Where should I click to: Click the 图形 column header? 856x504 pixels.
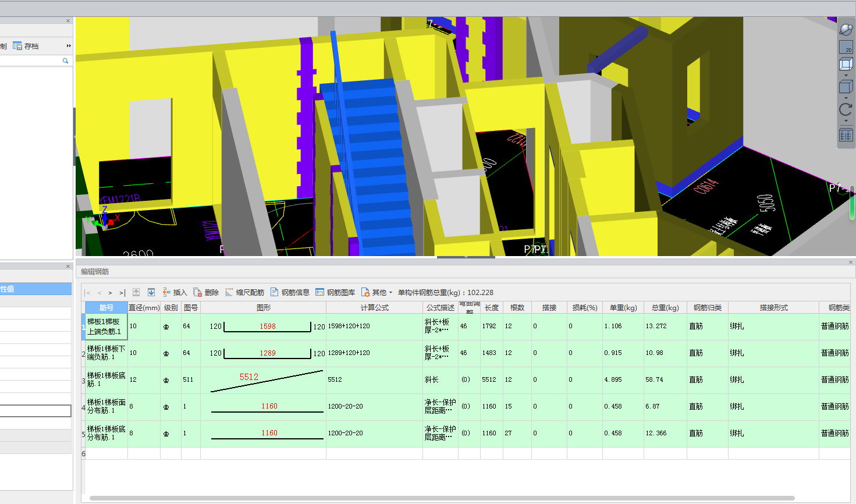264,308
